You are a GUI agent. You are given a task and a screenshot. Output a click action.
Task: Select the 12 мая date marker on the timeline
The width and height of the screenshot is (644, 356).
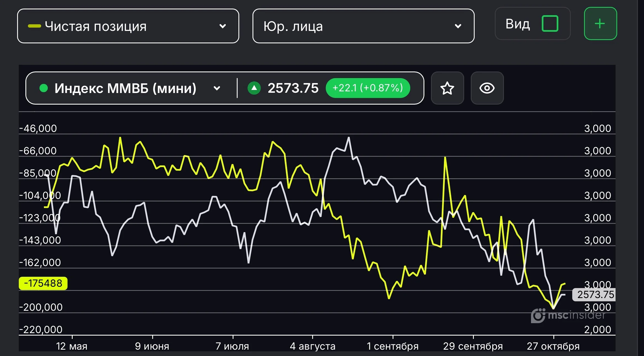pyautogui.click(x=72, y=346)
